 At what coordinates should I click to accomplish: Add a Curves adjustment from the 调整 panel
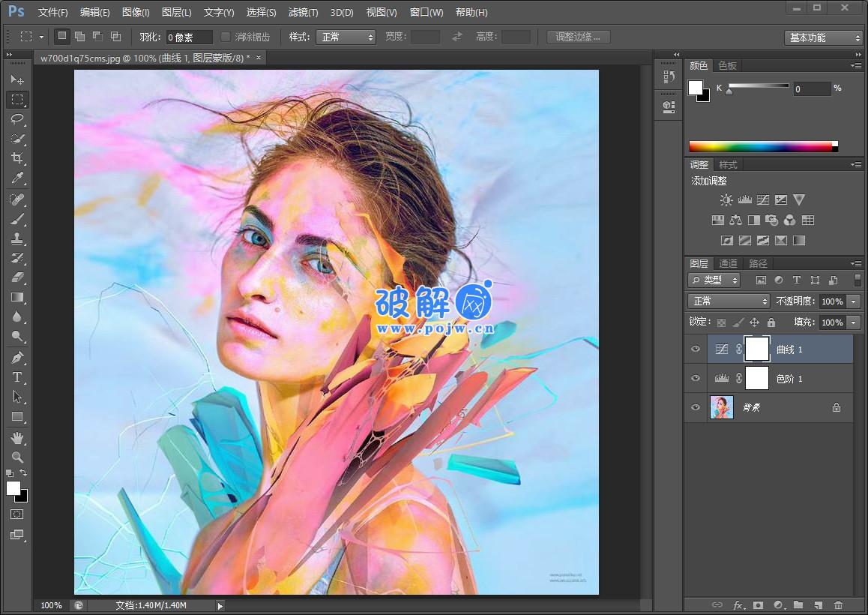click(x=762, y=199)
